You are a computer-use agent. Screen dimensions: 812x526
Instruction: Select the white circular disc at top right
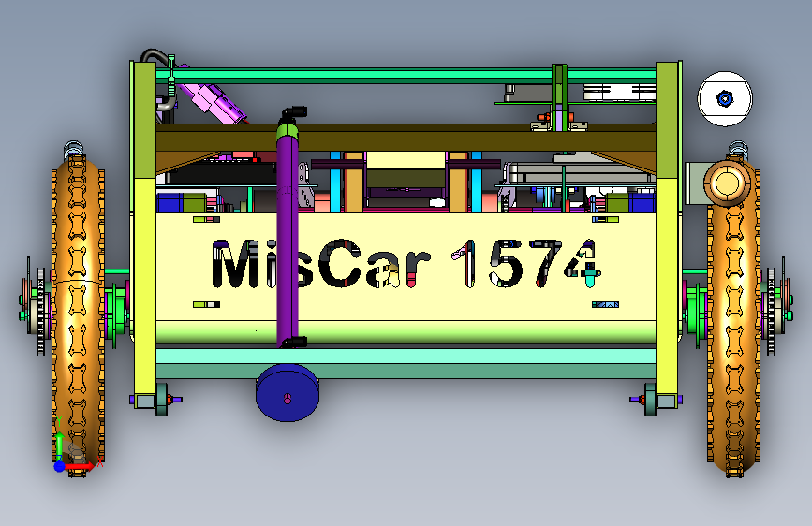coord(725,98)
